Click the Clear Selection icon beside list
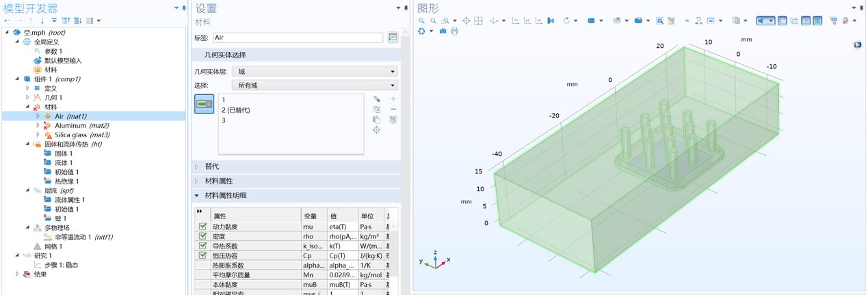Viewport: 868px width, 295px height. (393, 120)
